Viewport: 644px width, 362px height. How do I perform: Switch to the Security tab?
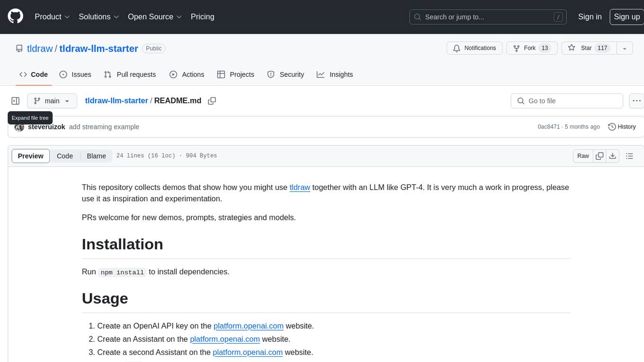point(286,74)
